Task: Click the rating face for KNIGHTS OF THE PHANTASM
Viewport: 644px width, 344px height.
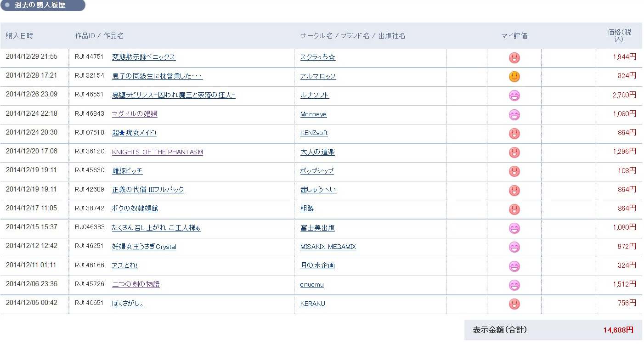Action: tap(514, 152)
